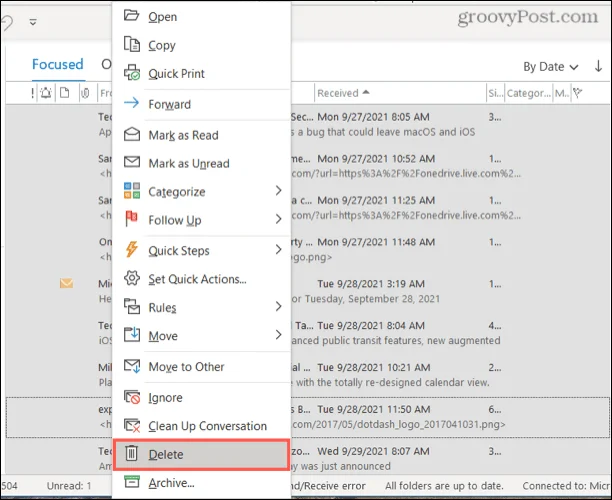Expand the Categorize submenu arrow
This screenshot has height=500, width=612.
point(278,190)
